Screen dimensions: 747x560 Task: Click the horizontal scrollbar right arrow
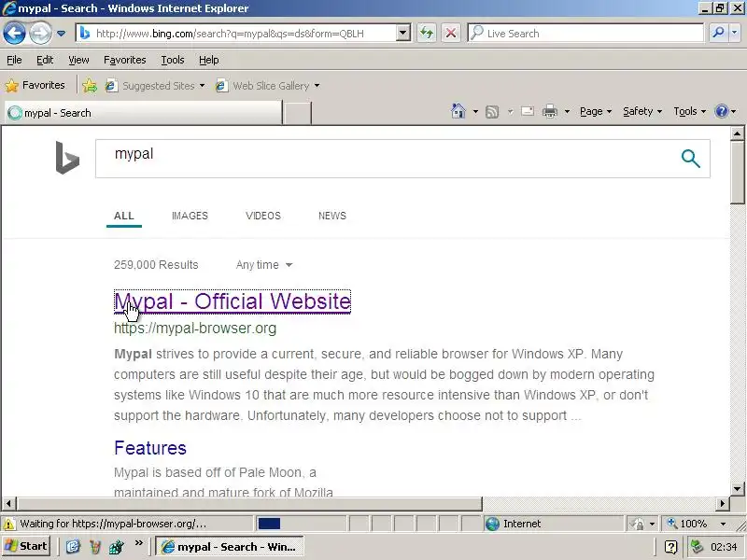[x=723, y=503]
